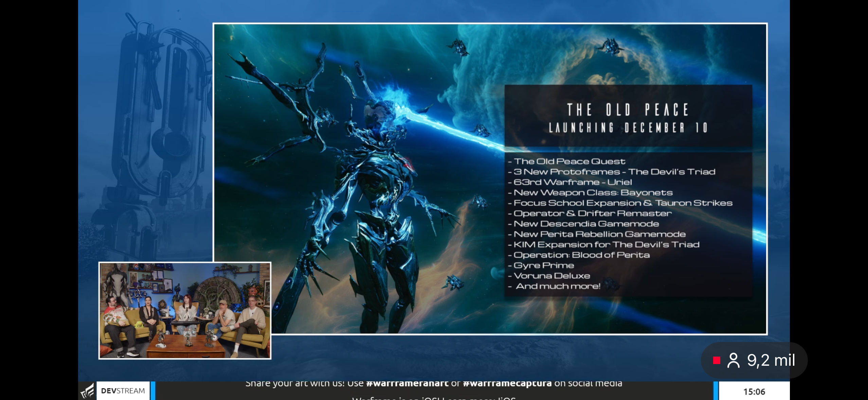Click the #warframefanart hashtag in ticker
This screenshot has width=868, height=400.
point(407,384)
